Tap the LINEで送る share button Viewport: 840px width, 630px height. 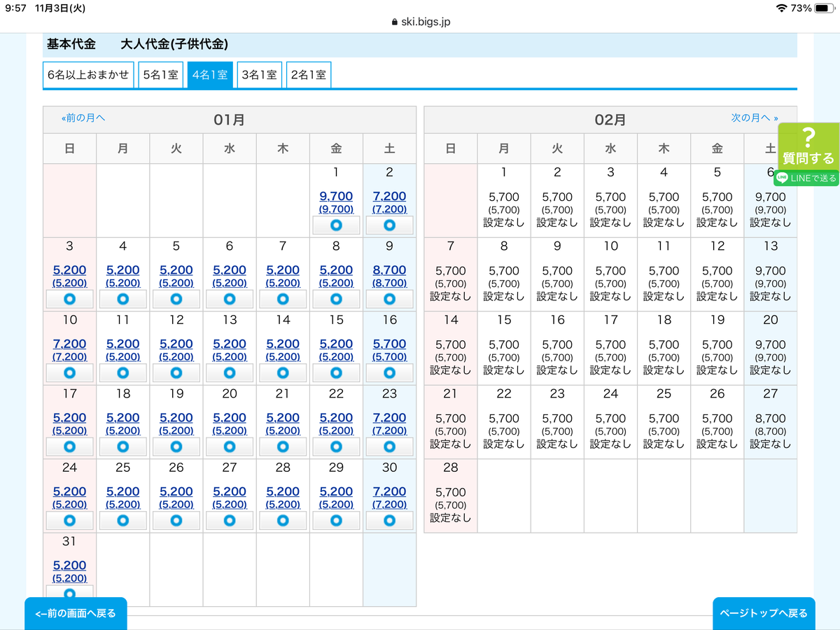coord(806,178)
